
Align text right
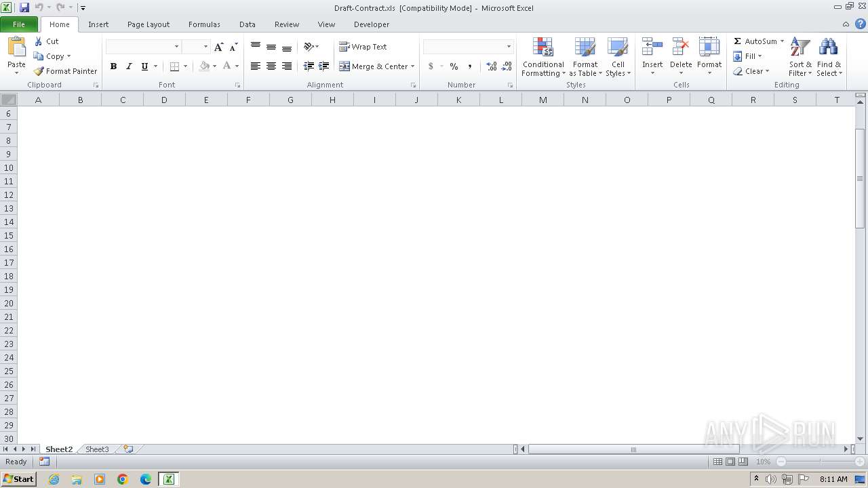coord(287,66)
